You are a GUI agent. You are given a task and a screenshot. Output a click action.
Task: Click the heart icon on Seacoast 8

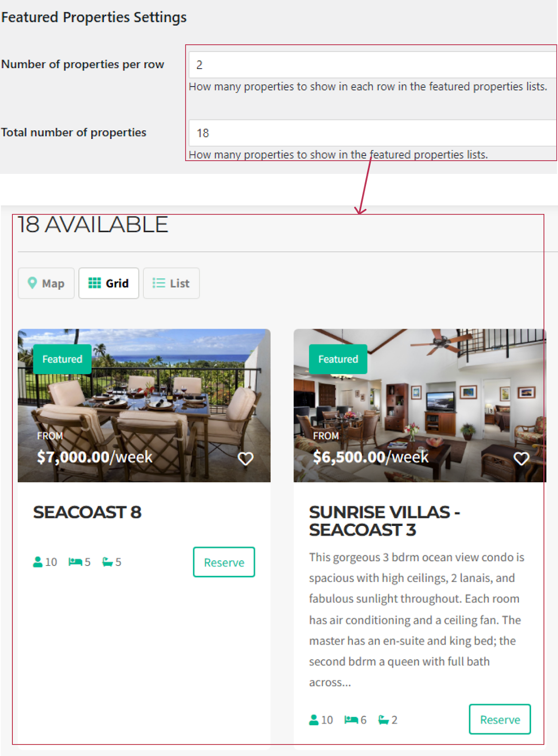tap(245, 458)
